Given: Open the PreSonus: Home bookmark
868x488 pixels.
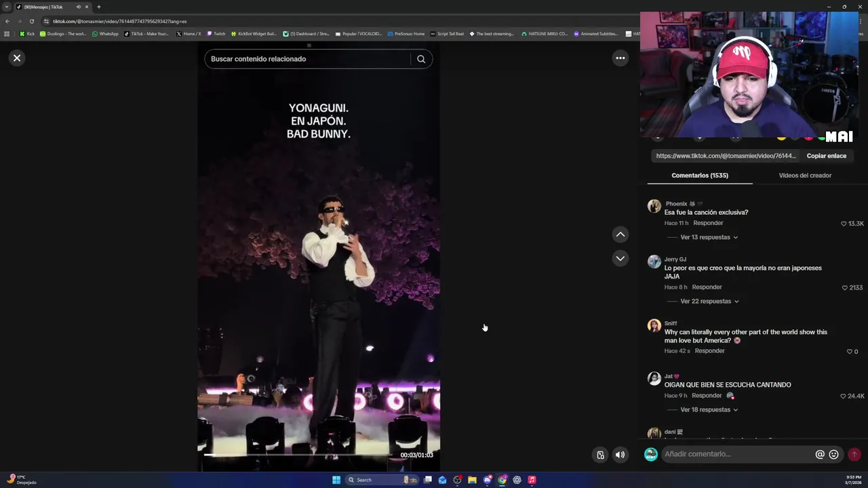Looking at the screenshot, I should coord(406,34).
